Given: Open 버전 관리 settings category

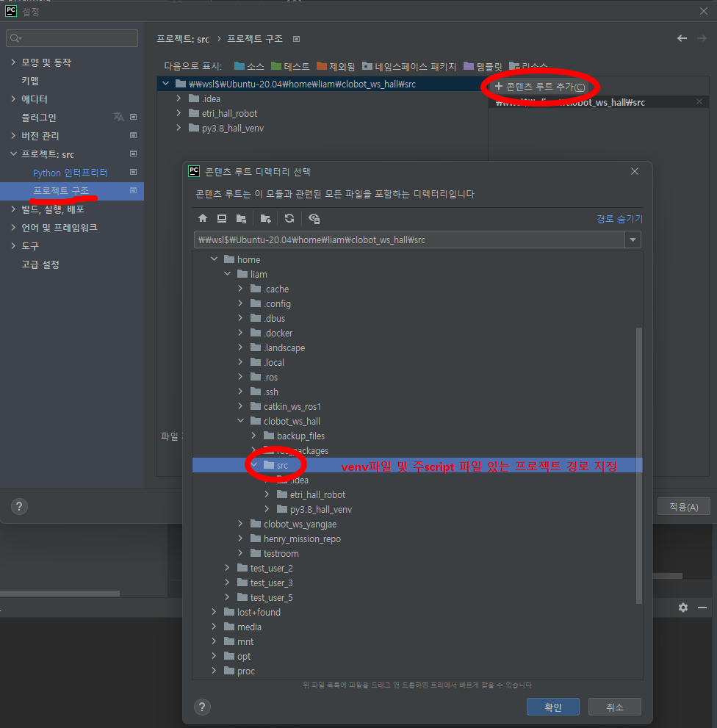Looking at the screenshot, I should [x=40, y=136].
